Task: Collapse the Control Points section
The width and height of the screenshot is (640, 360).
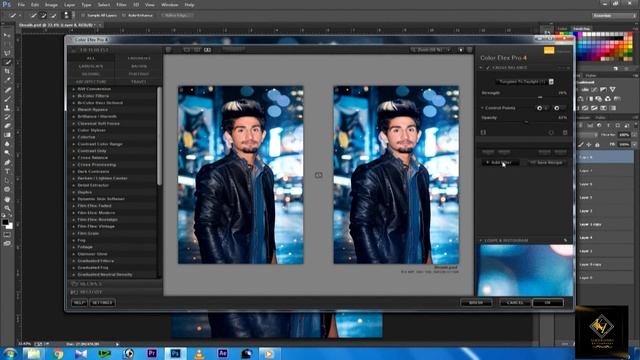Action: click(482, 108)
